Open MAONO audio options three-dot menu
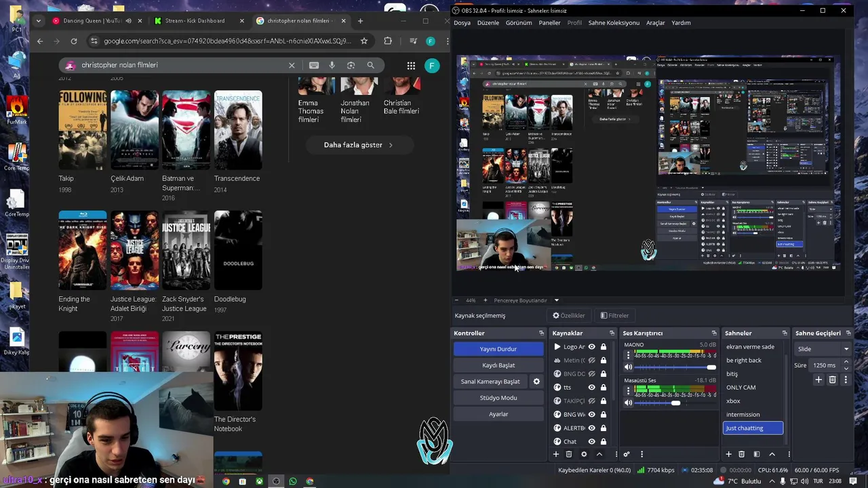The height and width of the screenshot is (488, 868). tap(628, 355)
